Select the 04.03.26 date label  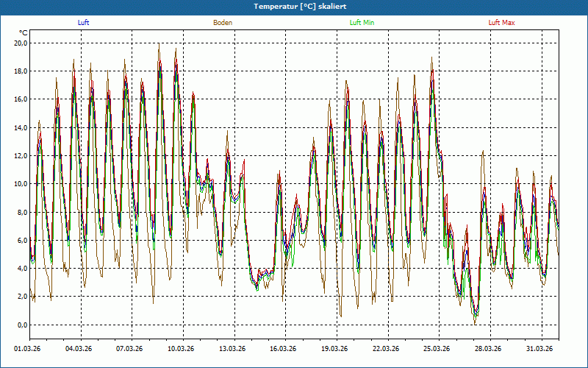pos(79,349)
